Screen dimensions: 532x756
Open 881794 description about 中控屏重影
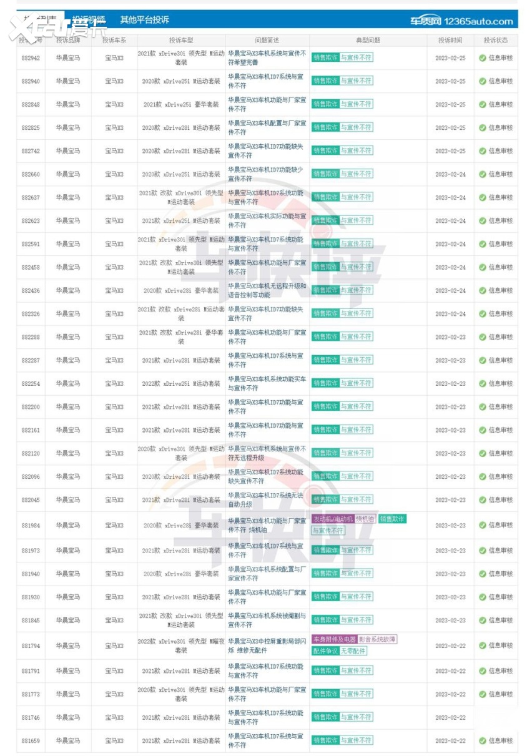(x=267, y=646)
